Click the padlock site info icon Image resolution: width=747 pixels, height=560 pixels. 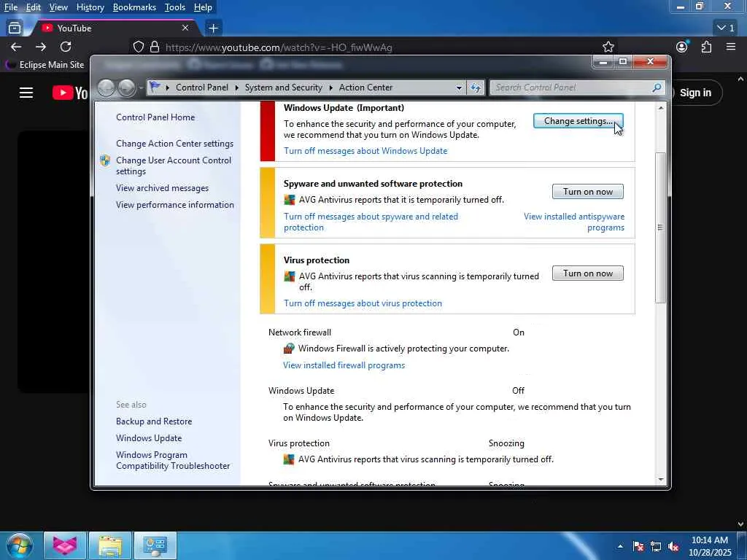(155, 47)
